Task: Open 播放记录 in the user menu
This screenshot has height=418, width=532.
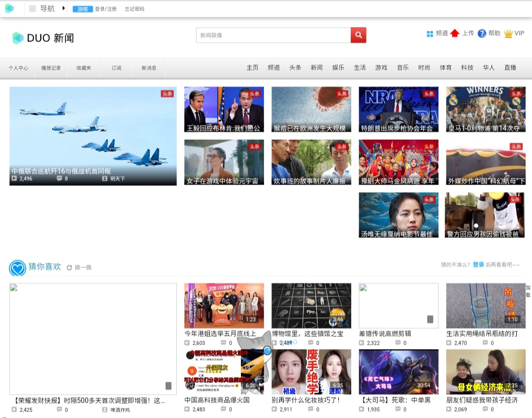Action: (51, 68)
